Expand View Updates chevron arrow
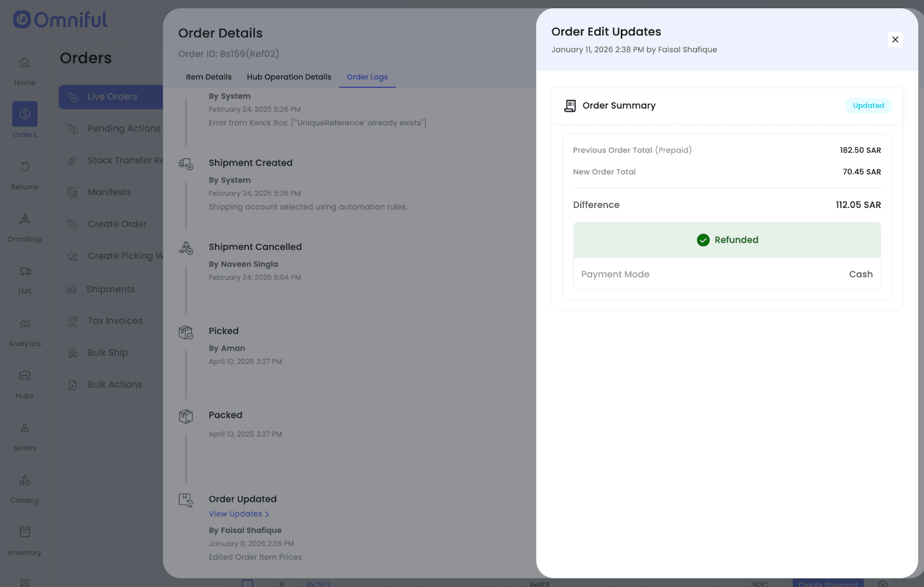This screenshot has width=924, height=587. 267,514
